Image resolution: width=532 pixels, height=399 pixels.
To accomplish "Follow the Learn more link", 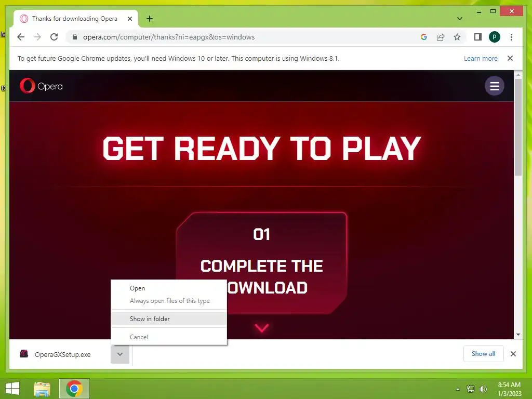I will [481, 58].
